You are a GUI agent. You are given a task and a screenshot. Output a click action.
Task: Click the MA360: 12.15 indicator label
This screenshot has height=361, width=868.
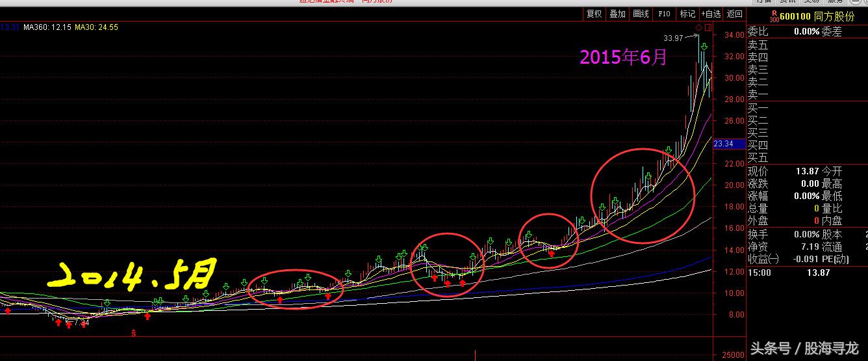click(x=47, y=27)
